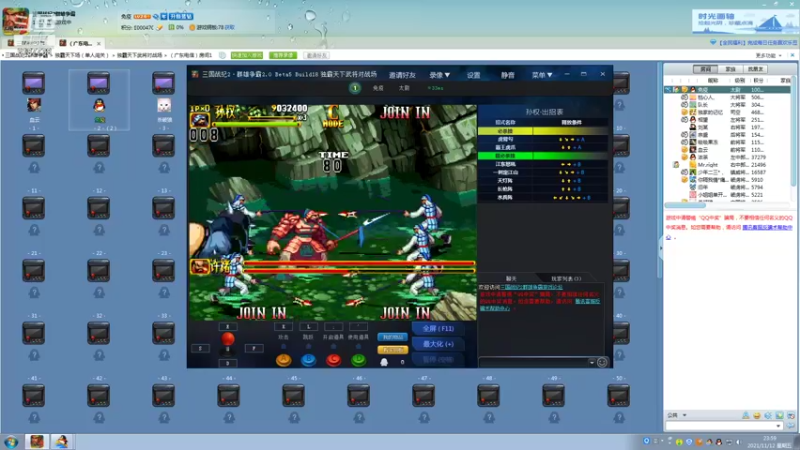This screenshot has width=800, height=450.
Task: Open the game app icon in title bar
Action: [194, 74]
